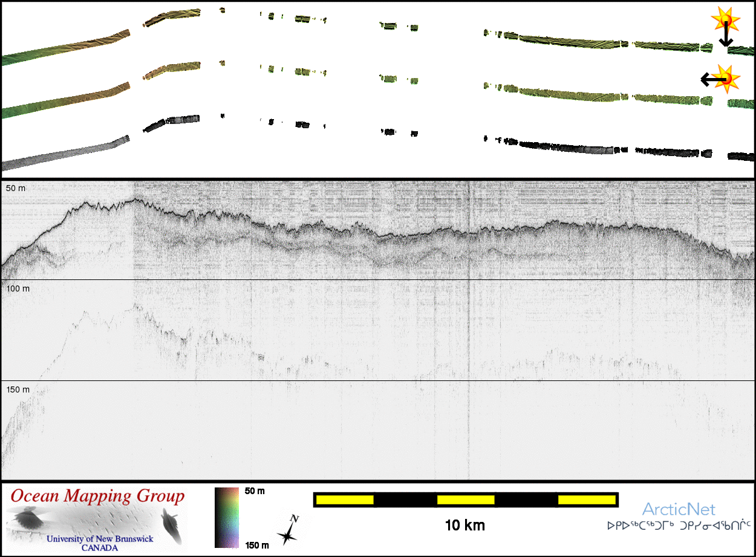Click the Inuktitut syllabics text under ArcticNet
Image resolution: width=756 pixels, height=557 pixels.
[679, 525]
